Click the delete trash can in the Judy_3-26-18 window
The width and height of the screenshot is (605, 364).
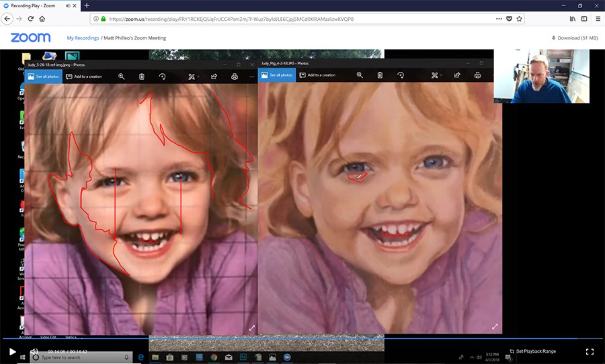pyautogui.click(x=142, y=77)
